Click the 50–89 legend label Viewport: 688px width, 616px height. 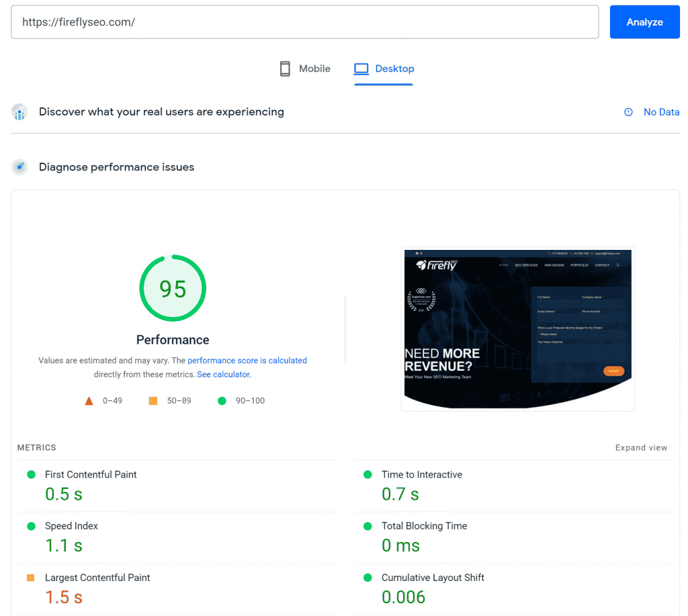click(179, 400)
